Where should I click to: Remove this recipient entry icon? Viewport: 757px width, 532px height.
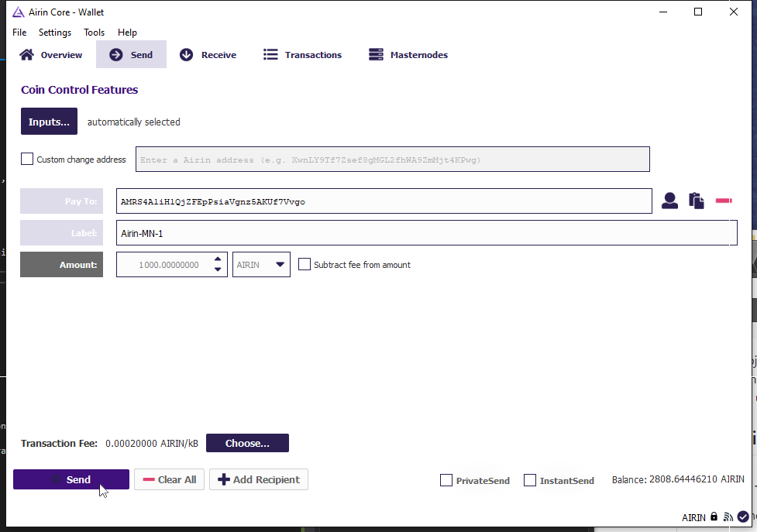click(724, 200)
